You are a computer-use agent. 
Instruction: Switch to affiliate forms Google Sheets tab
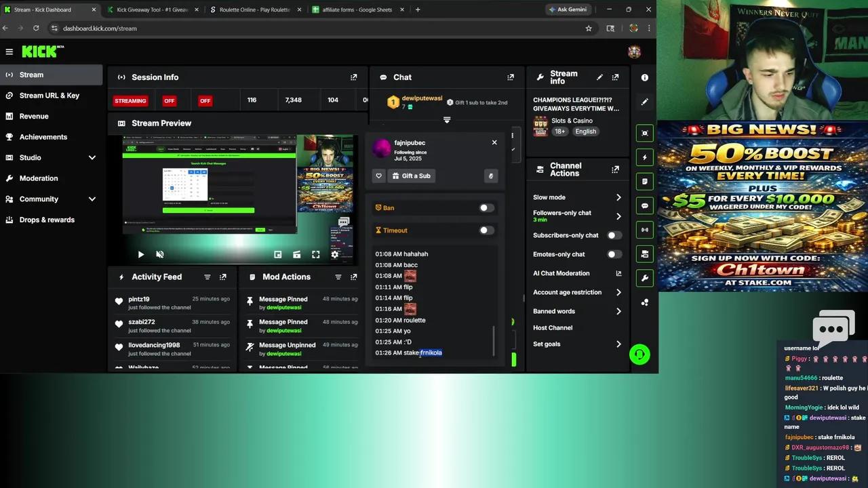[357, 9]
